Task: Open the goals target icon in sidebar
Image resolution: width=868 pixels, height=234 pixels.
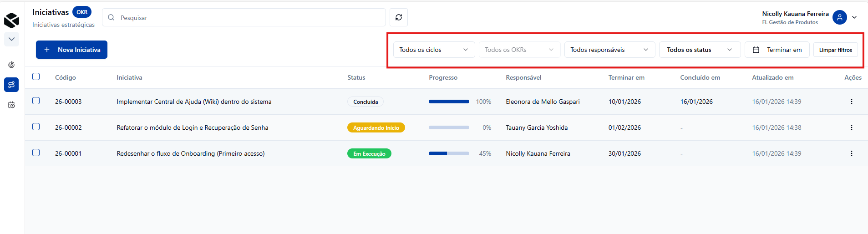Action: tap(11, 65)
